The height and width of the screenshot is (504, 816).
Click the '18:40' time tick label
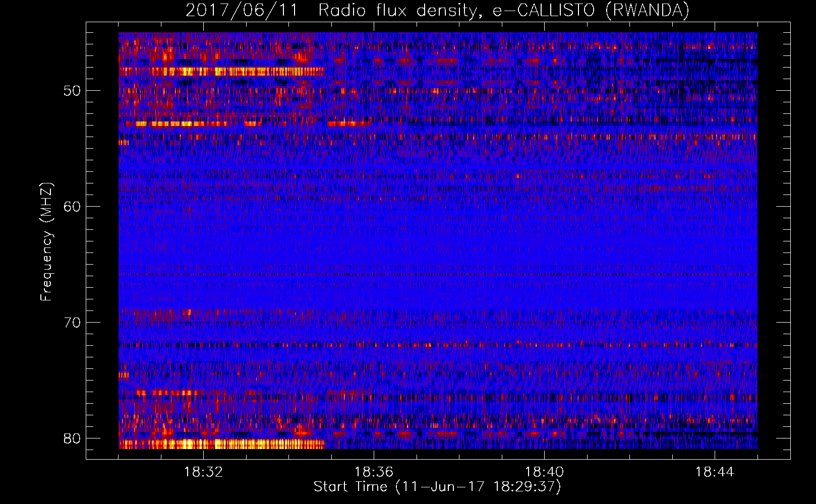tap(544, 472)
